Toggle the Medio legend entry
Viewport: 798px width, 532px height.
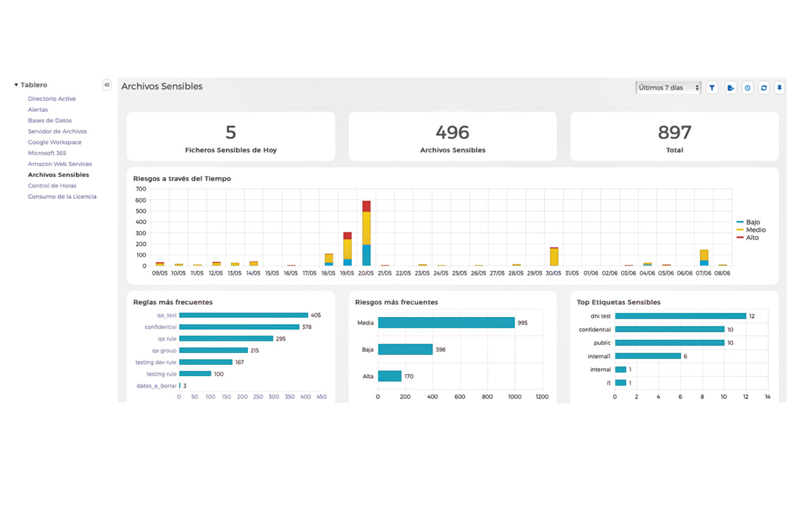751,230
